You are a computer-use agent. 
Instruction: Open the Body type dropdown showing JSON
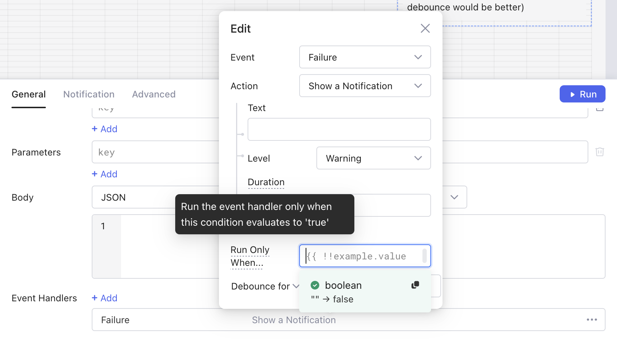[x=454, y=197]
